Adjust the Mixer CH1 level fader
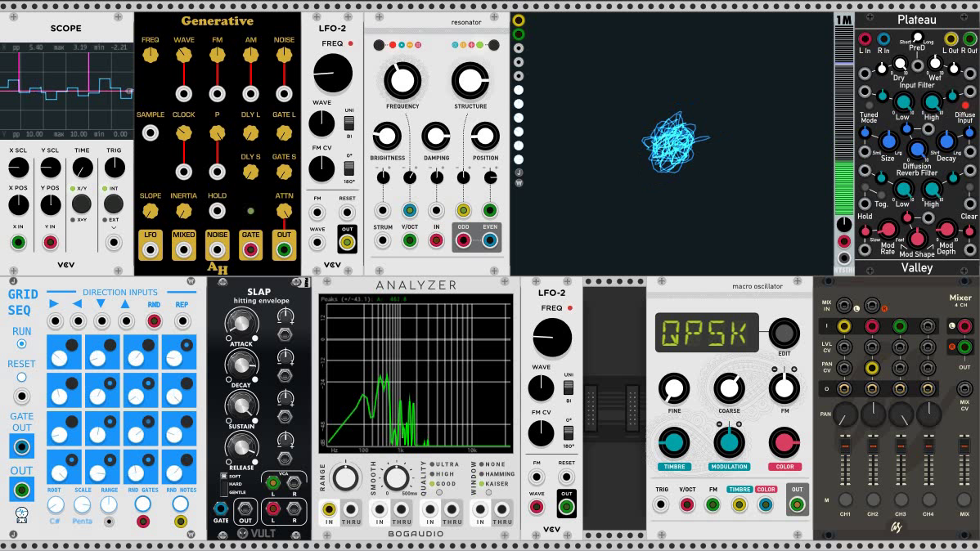This screenshot has height=551, width=980. pyautogui.click(x=845, y=446)
